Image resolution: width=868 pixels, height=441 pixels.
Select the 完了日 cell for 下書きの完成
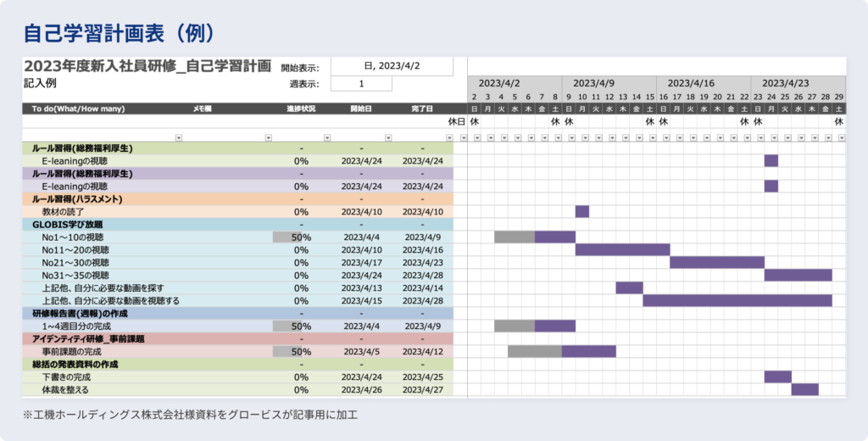pyautogui.click(x=422, y=377)
